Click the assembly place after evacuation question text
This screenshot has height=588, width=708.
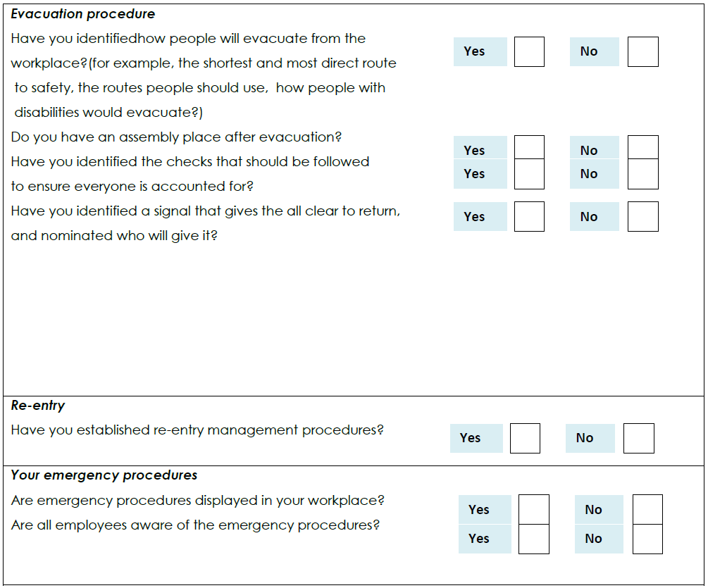[177, 137]
